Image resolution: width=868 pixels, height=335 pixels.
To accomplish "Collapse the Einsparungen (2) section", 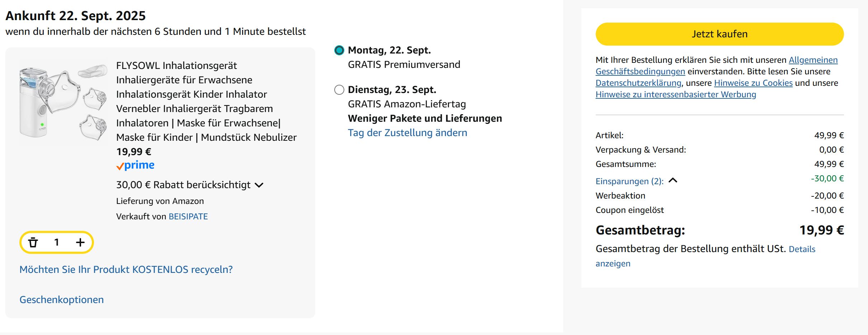I will 673,181.
